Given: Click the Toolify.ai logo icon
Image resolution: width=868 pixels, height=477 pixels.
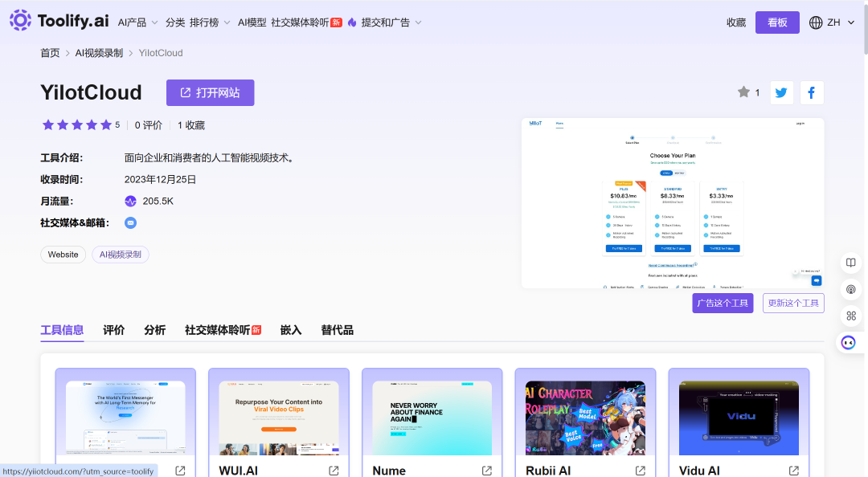Looking at the screenshot, I should [20, 20].
